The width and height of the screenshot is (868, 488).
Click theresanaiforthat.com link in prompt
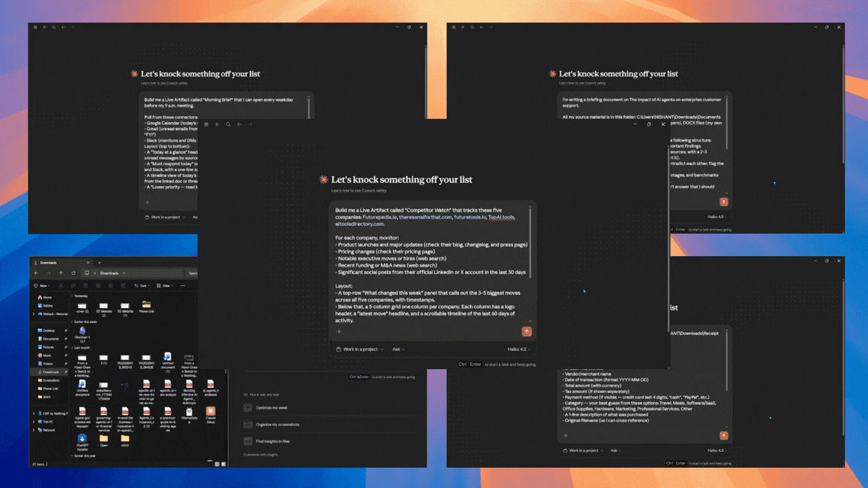(425, 218)
